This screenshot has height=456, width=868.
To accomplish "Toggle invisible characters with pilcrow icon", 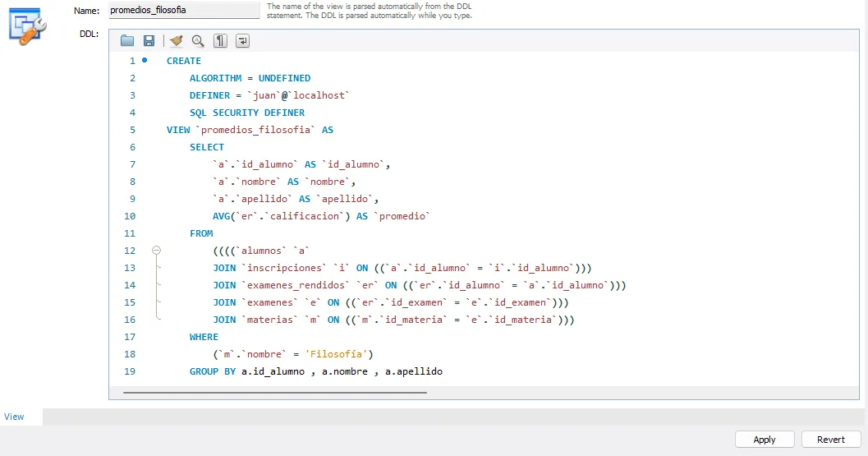I will tap(220, 41).
